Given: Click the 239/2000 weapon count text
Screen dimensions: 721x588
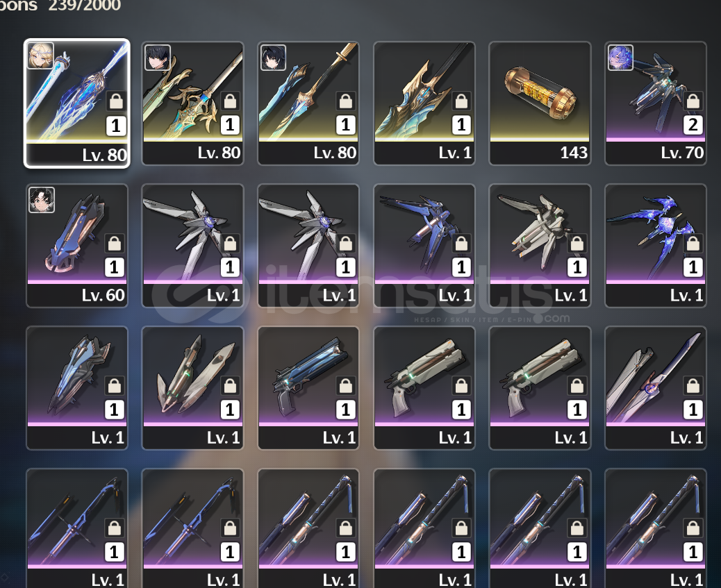Looking at the screenshot, I should click(85, 6).
